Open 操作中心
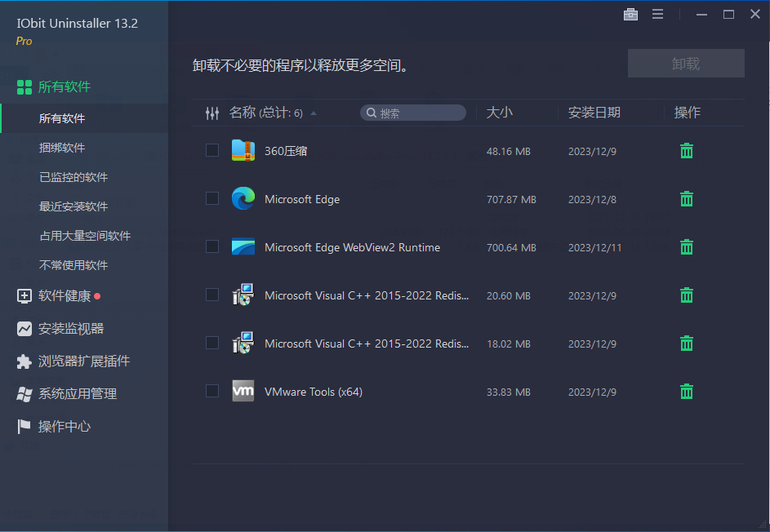770x532 pixels. tap(65, 427)
